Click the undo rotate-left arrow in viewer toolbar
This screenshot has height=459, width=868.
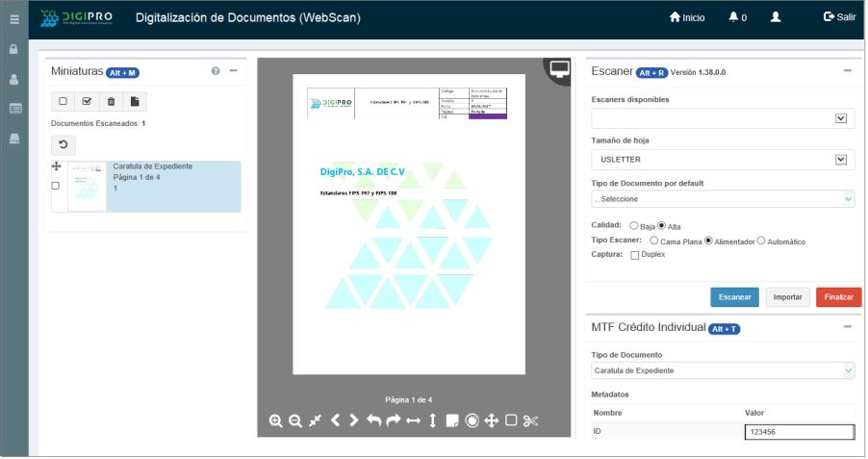(374, 421)
